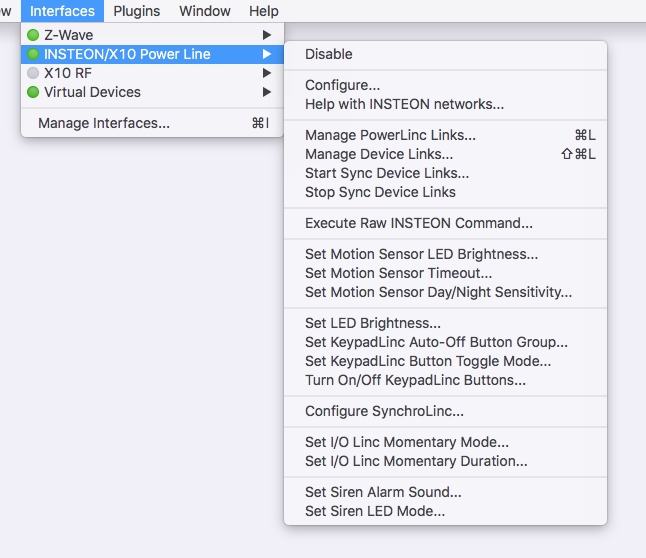
Task: Choose Set Motion Sensor Day/Night Sensitivity...
Action: 445,292
